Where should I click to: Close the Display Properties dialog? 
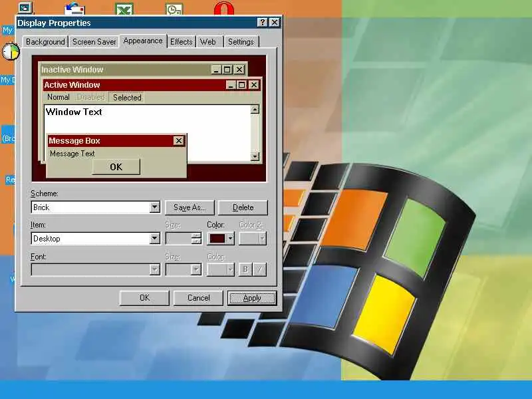[x=274, y=23]
